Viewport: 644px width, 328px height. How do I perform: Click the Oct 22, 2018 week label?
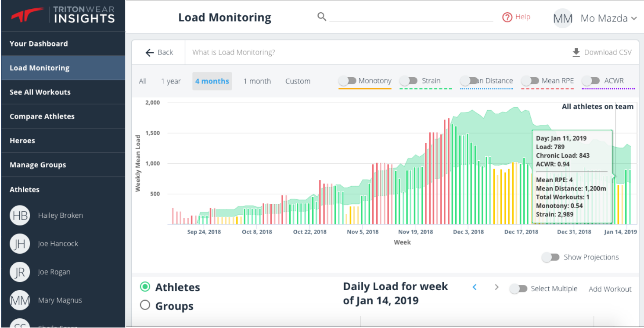(x=310, y=232)
